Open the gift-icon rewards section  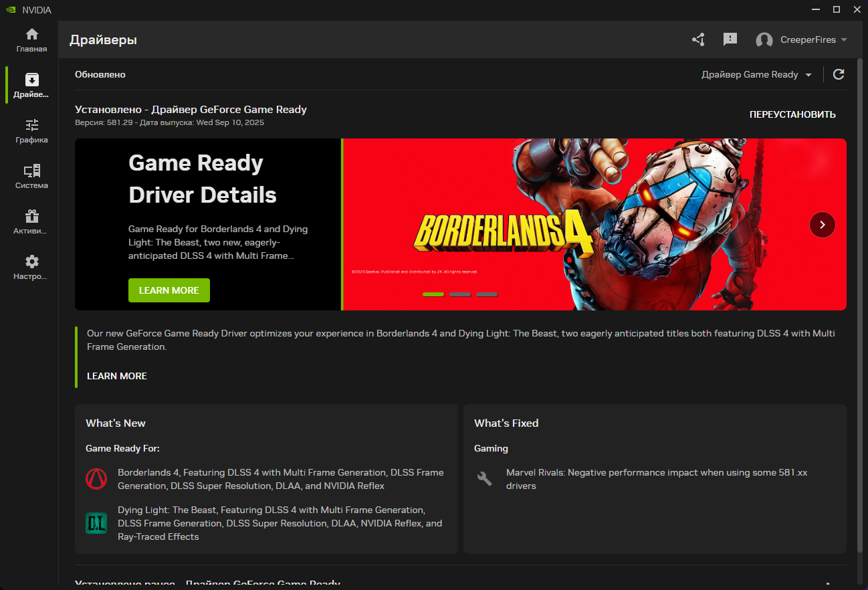pos(31,222)
